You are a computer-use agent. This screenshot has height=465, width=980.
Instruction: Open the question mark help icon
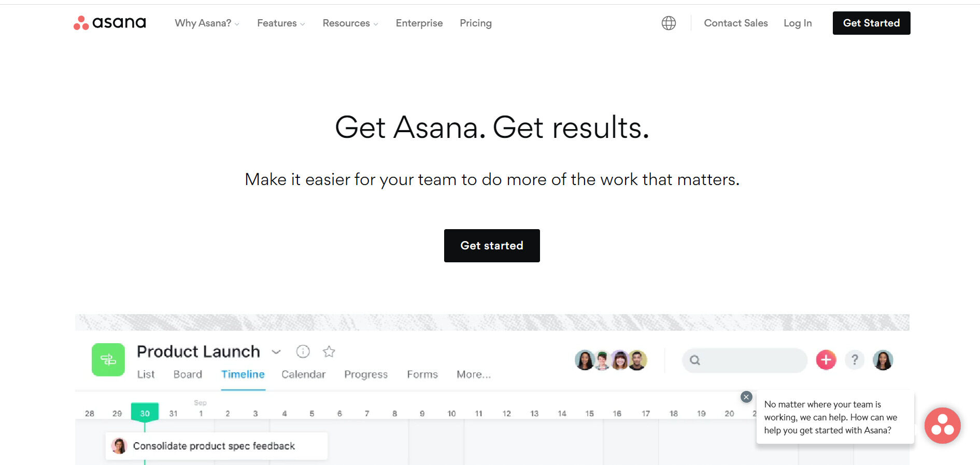tap(855, 360)
